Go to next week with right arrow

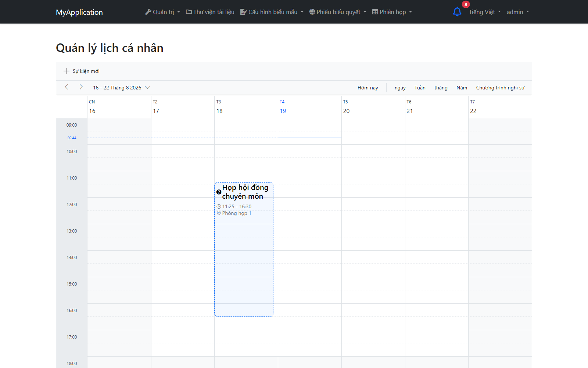(81, 87)
